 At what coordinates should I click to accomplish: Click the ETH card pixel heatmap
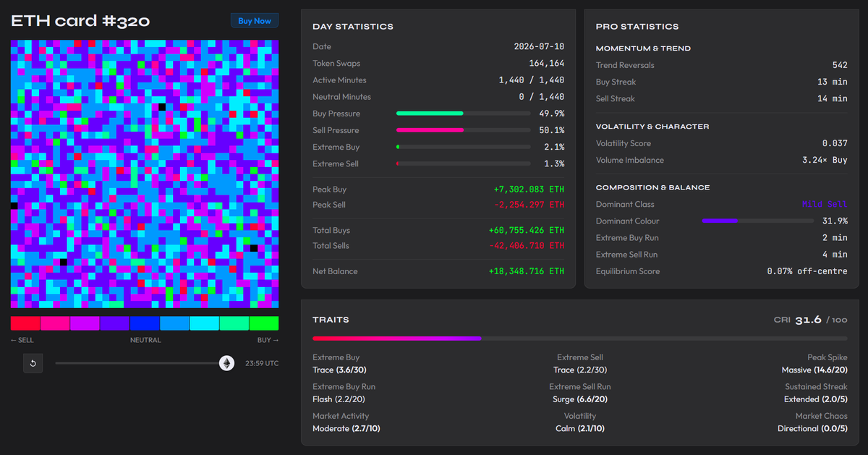click(145, 174)
